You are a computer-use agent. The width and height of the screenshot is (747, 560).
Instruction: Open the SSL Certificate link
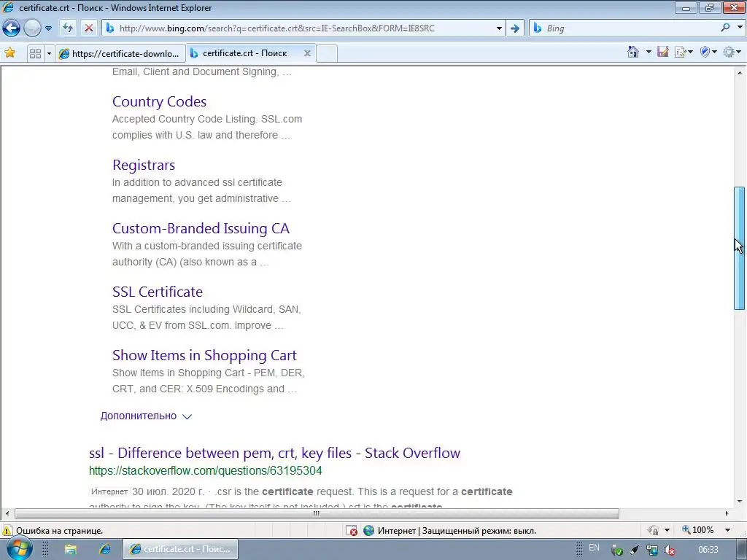click(x=158, y=292)
